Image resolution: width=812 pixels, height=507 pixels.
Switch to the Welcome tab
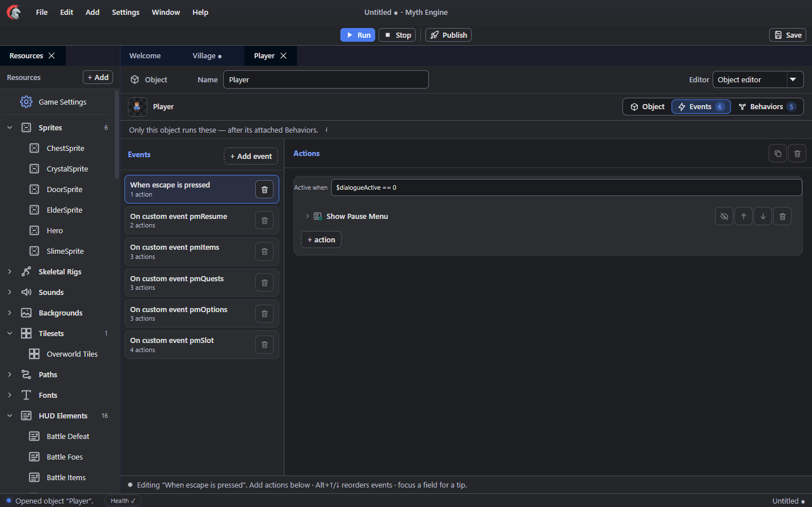[145, 55]
